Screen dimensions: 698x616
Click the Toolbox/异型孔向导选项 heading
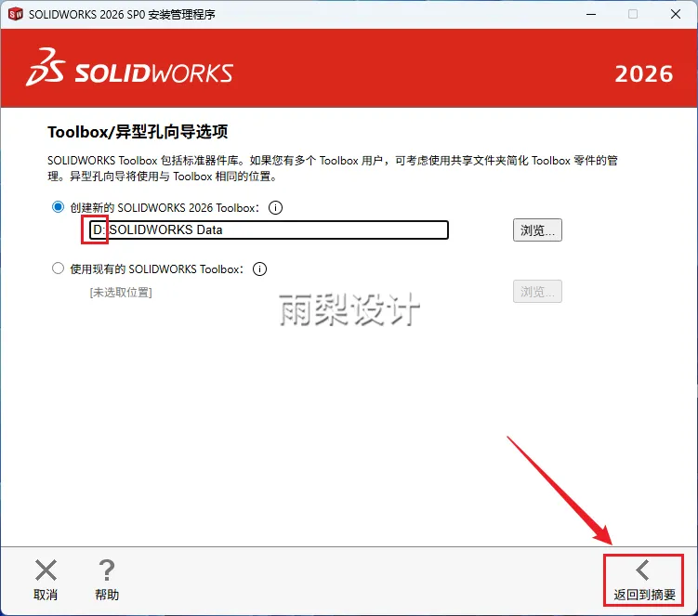click(138, 132)
